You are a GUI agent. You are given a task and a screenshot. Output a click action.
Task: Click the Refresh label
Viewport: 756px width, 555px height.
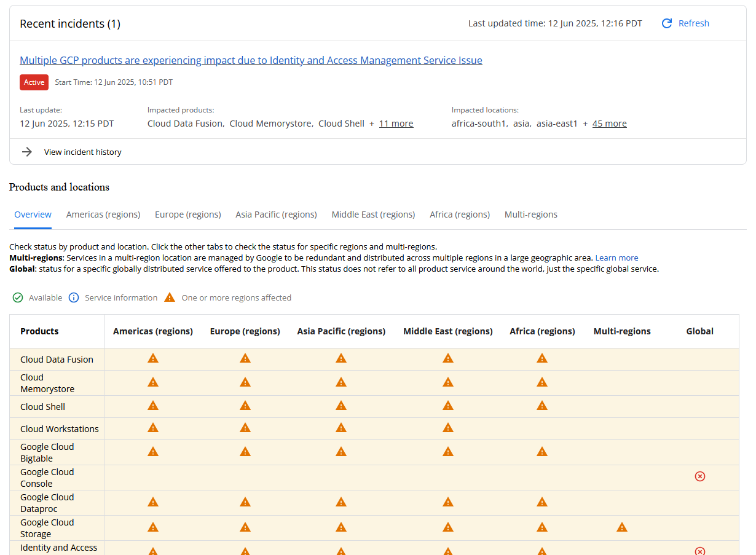694,23
